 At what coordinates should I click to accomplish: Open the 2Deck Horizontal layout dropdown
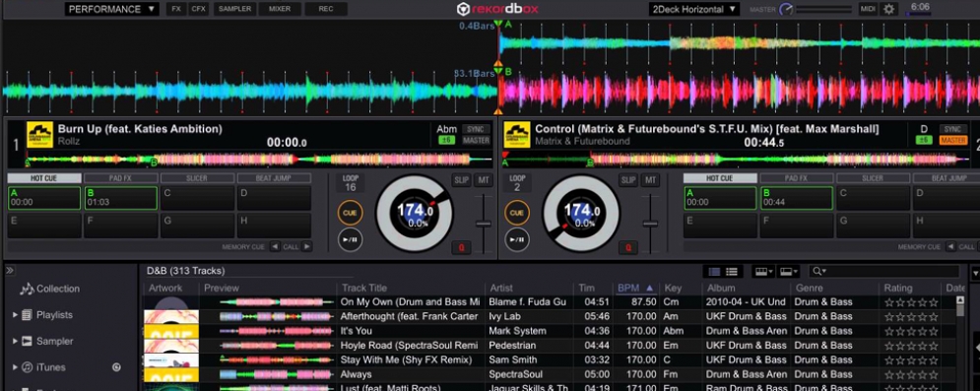point(693,9)
